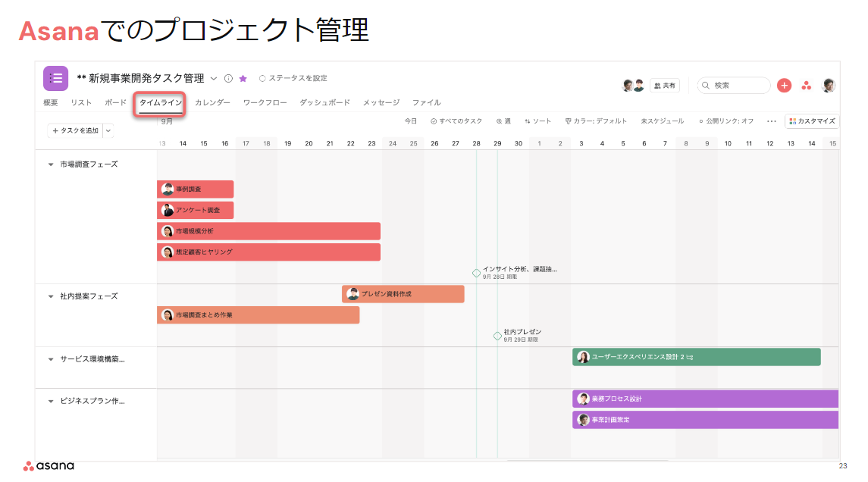
Task: Click the 今日 button
Action: 410,121
